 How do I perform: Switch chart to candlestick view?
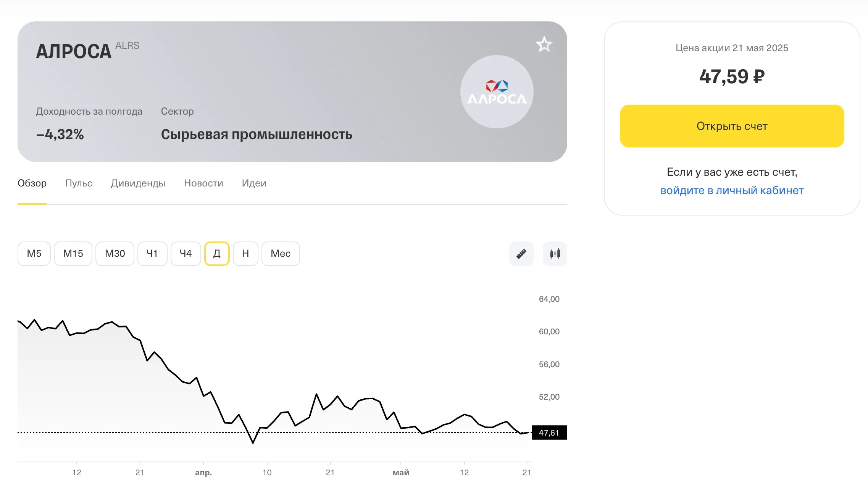tap(555, 253)
